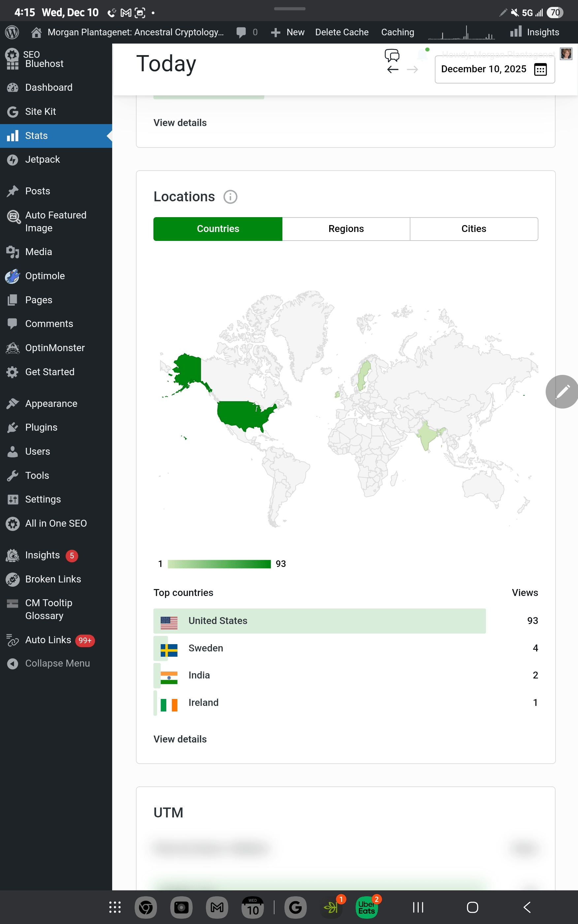
Task: Switch to the Cities tab
Action: (x=474, y=229)
